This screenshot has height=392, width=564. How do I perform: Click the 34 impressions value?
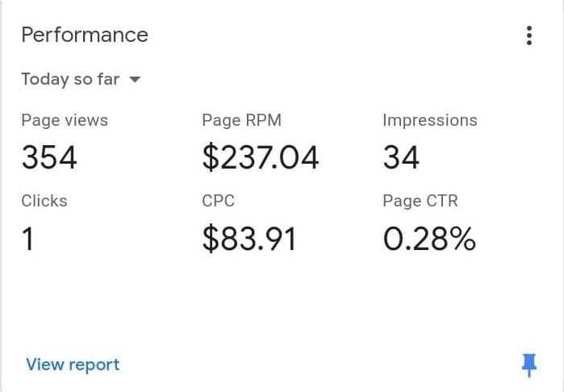[x=401, y=156]
